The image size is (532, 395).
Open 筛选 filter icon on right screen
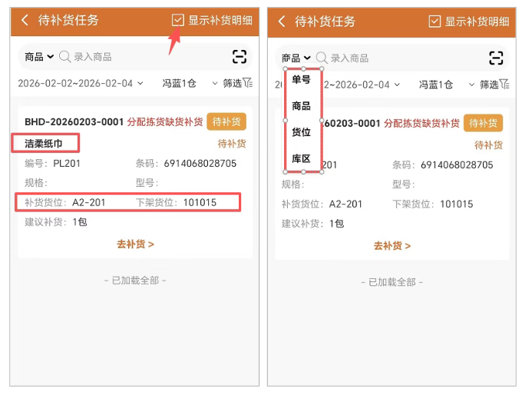click(x=492, y=85)
